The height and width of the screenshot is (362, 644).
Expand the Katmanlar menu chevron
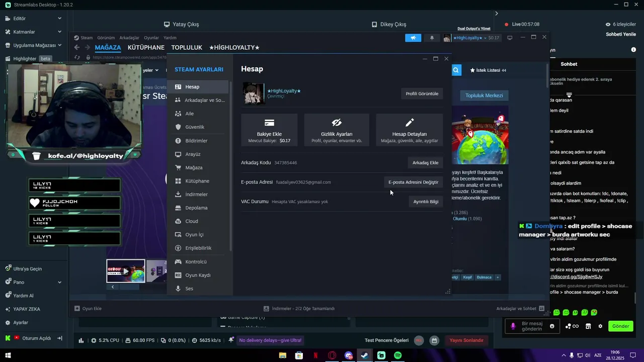pos(59,32)
